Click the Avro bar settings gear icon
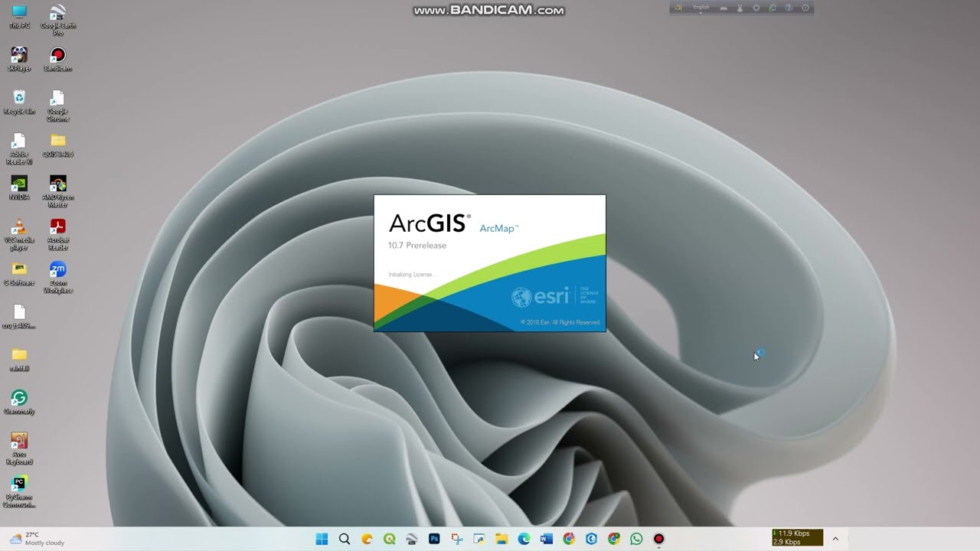980x551 pixels. pos(756,8)
